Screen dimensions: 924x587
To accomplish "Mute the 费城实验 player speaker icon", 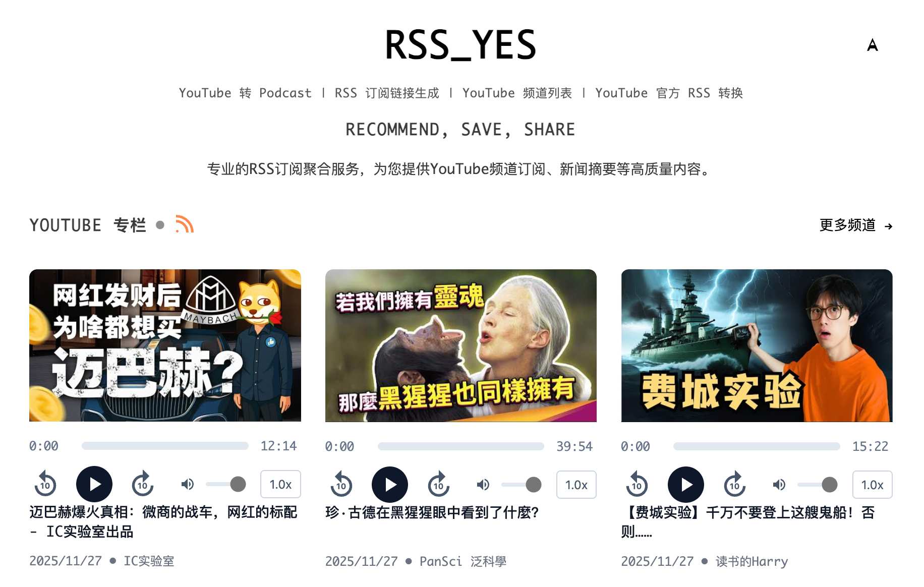I will pyautogui.click(x=779, y=485).
